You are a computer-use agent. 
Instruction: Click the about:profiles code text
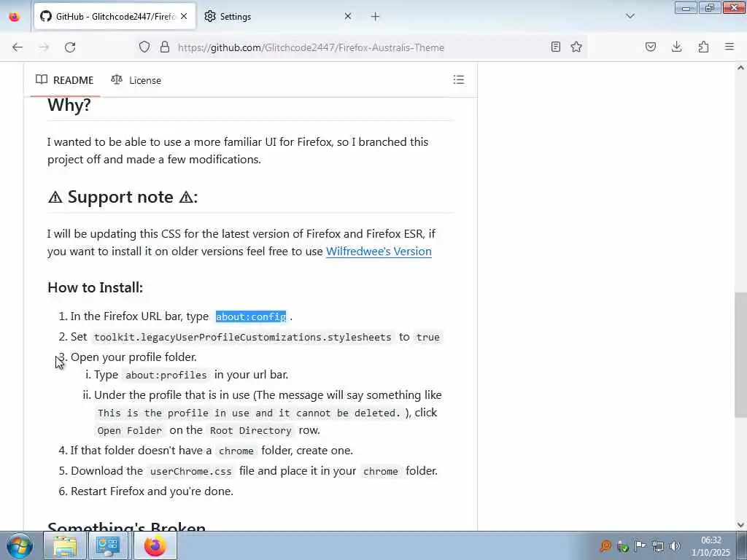(x=166, y=376)
